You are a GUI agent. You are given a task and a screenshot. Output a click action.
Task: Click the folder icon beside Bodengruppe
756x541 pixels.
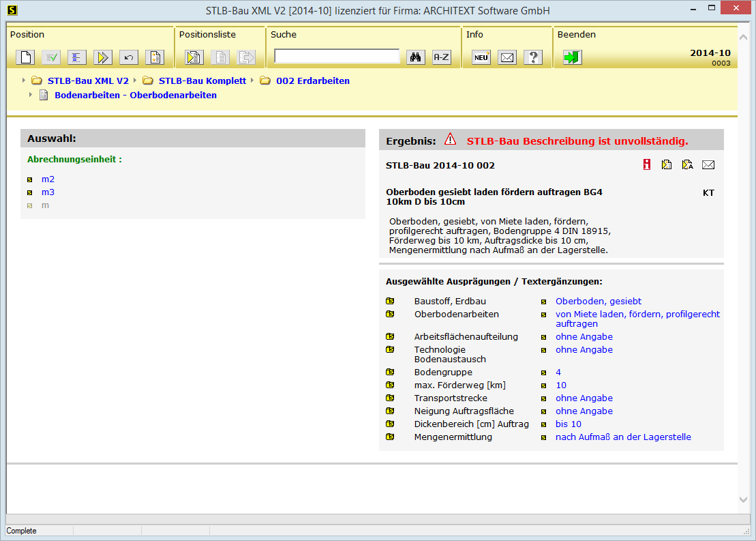[390, 372]
